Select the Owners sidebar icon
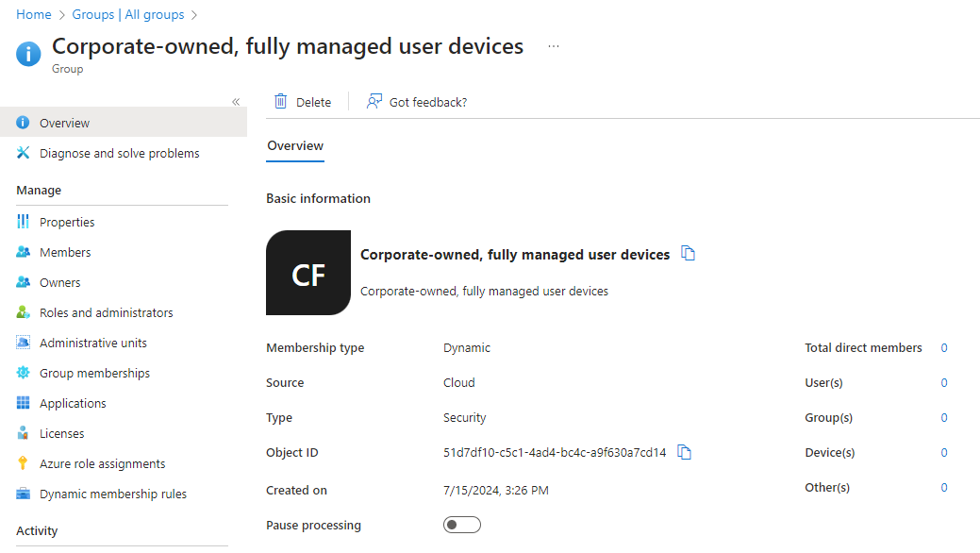Screen dimensions: 980x553 tap(23, 281)
